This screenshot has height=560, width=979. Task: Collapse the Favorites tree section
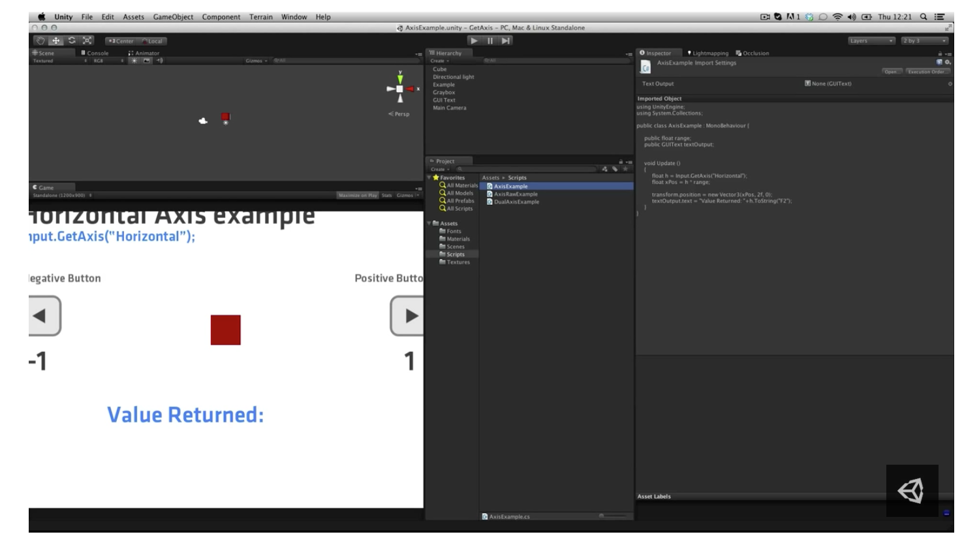tap(429, 178)
